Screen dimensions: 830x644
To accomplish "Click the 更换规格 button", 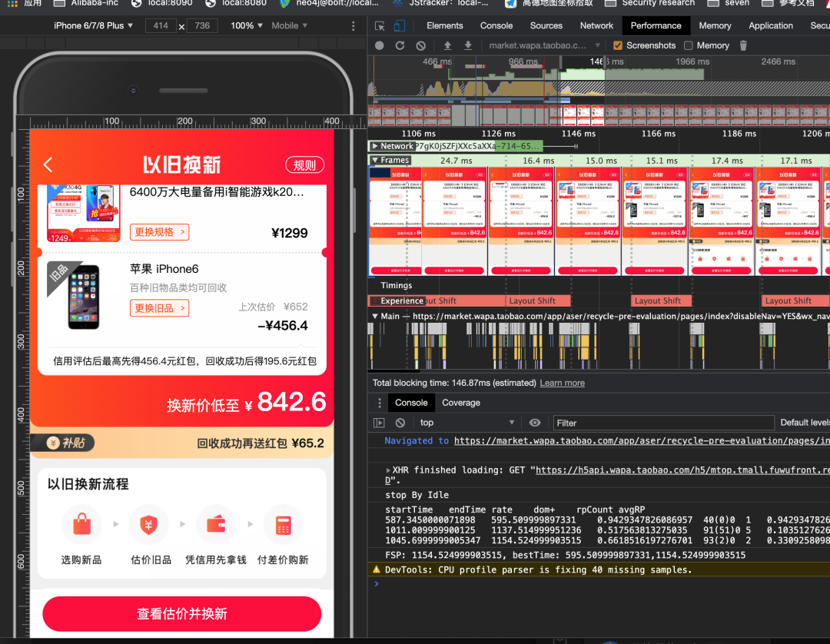I will (159, 232).
